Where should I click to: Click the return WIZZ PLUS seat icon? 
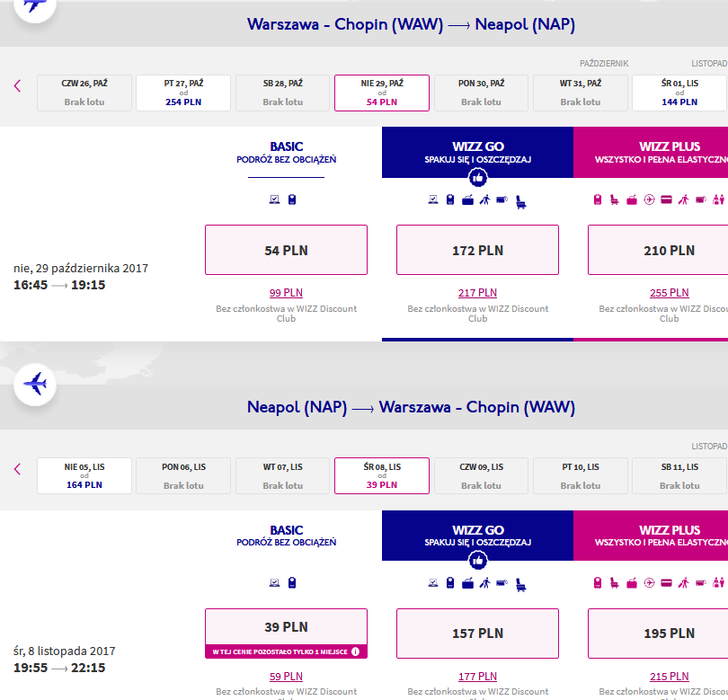pyautogui.click(x=614, y=583)
